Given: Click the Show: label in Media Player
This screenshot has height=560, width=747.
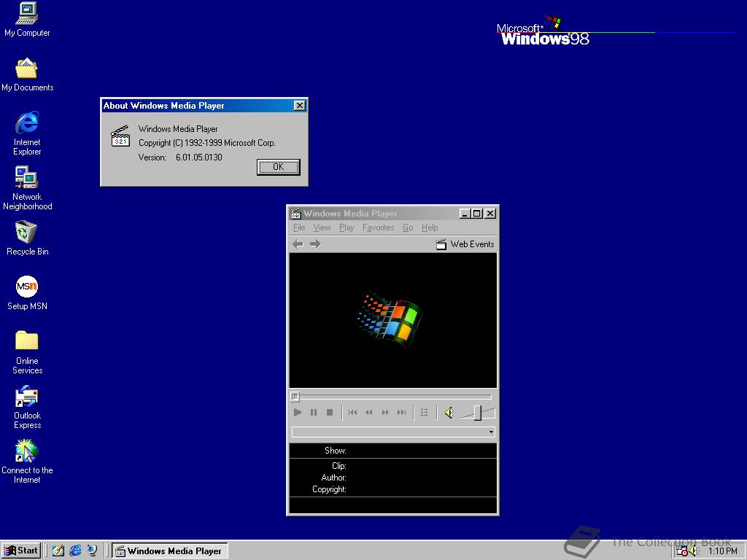Looking at the screenshot, I should pyautogui.click(x=336, y=451).
